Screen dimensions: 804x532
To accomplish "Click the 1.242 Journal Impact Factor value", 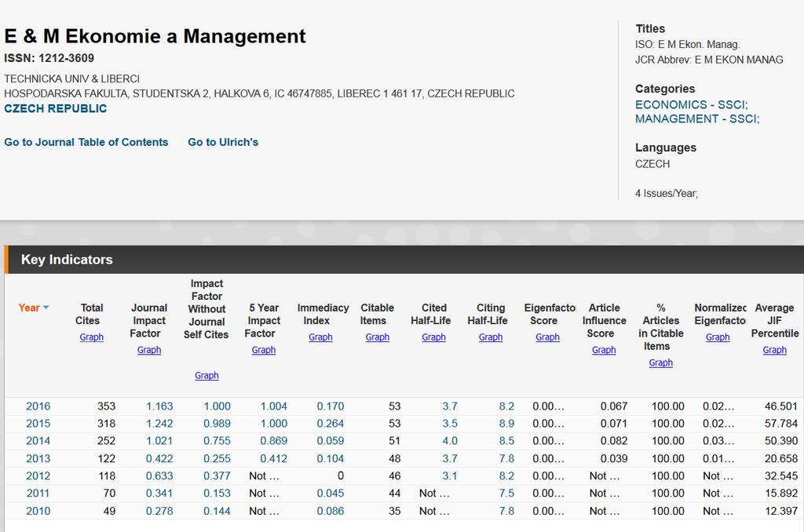I will 159,424.
